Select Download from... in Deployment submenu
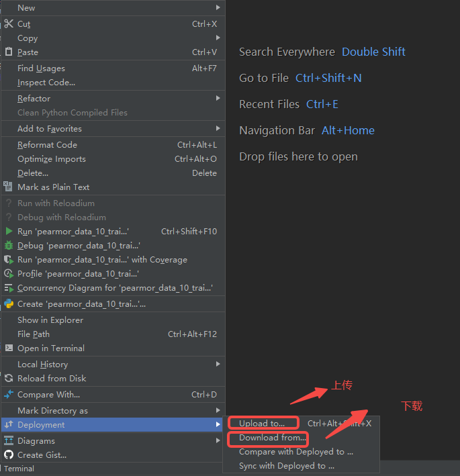The height and width of the screenshot is (476, 460). [x=301, y=438]
